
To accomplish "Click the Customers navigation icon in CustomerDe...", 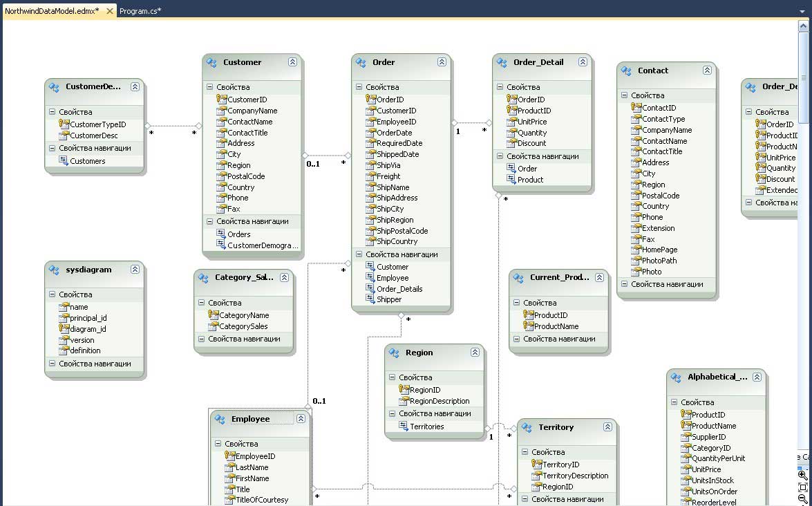I will coord(64,160).
